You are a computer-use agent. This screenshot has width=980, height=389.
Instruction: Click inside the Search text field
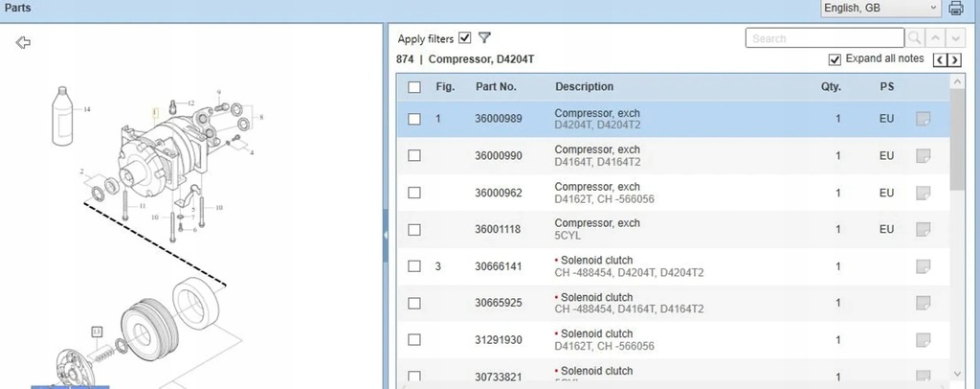coord(824,38)
